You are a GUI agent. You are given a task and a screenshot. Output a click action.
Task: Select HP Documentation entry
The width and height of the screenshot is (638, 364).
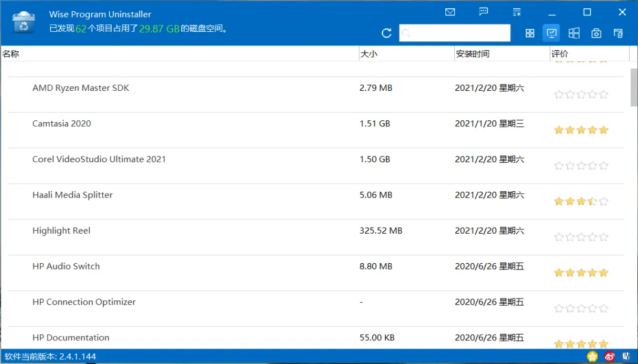315,337
